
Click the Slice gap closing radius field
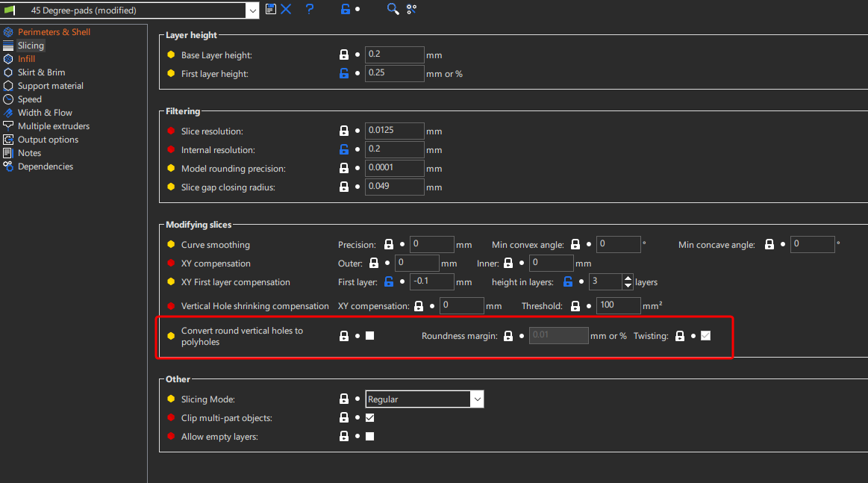[x=394, y=187]
